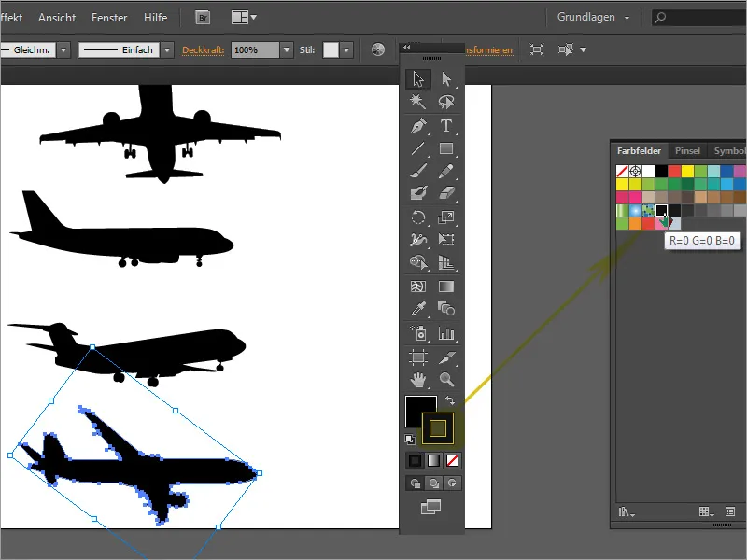Activate Gradient fill mode button
The height and width of the screenshot is (560, 747).
click(433, 460)
